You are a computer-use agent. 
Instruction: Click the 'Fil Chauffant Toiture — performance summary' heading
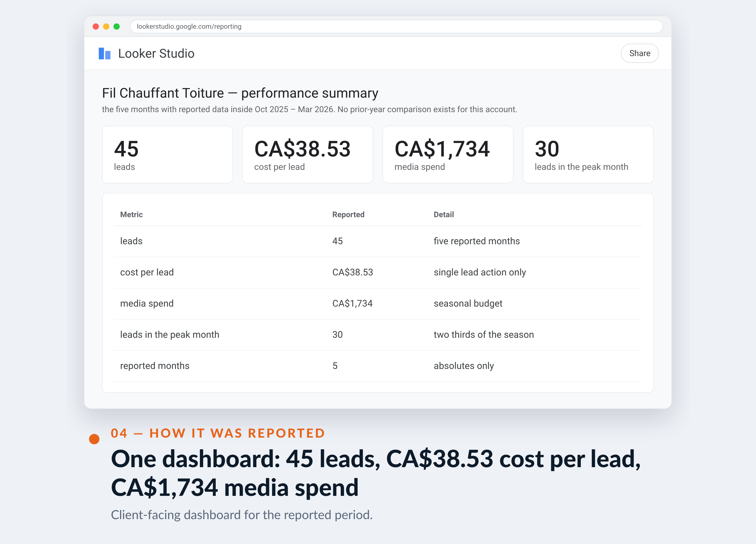240,93
